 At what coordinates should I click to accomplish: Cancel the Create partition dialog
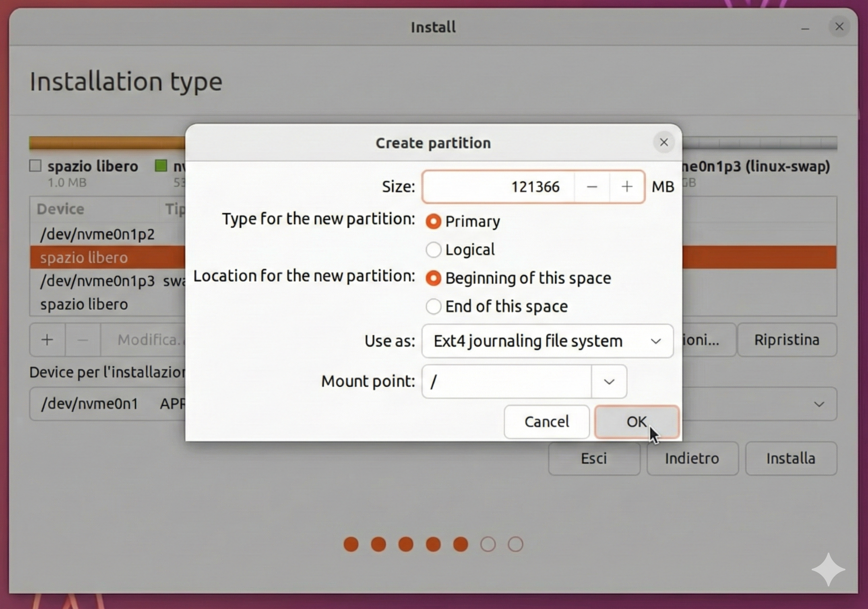[547, 422]
